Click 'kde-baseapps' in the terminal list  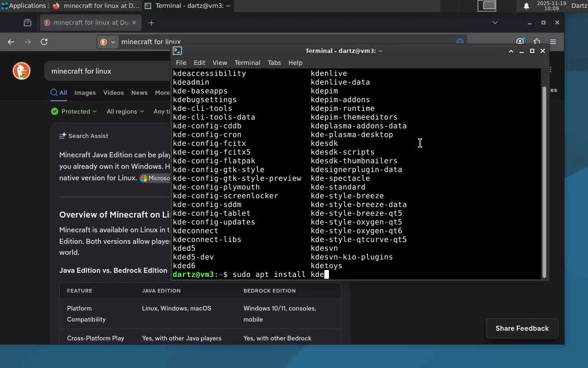point(200,91)
